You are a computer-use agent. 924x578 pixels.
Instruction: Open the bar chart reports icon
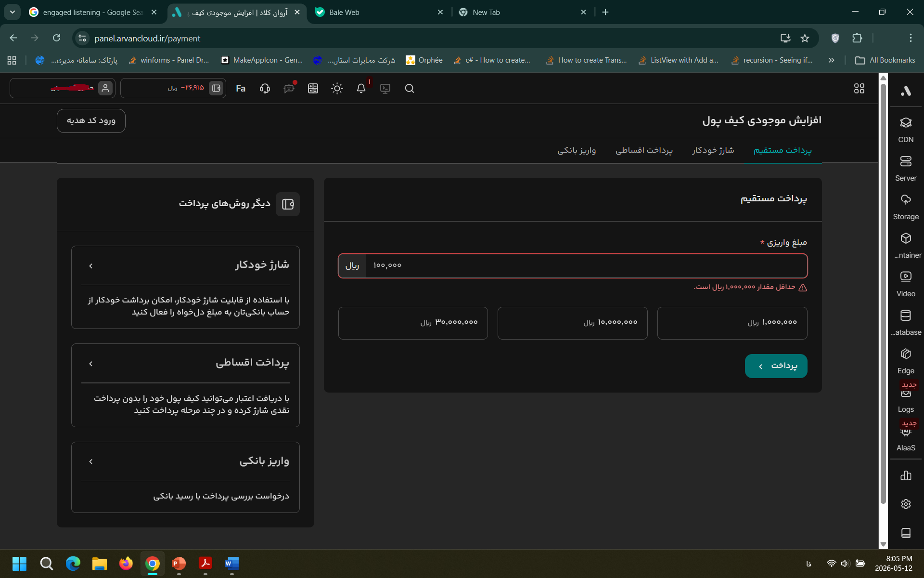coord(906,475)
